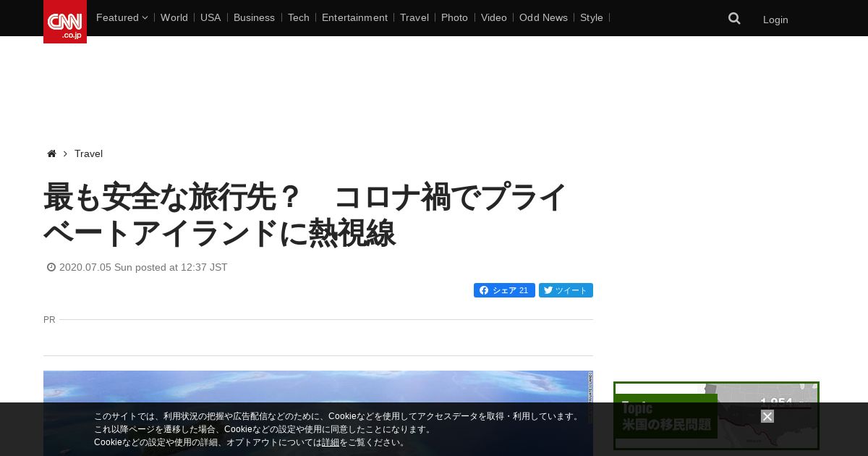The image size is (868, 456).
Task: Open the Odd News section
Action: pos(543,17)
